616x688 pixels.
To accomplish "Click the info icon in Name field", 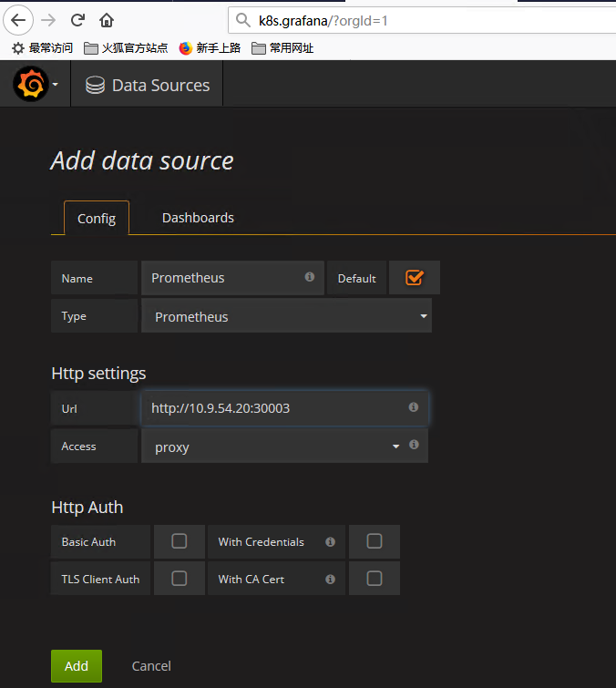I will click(310, 277).
